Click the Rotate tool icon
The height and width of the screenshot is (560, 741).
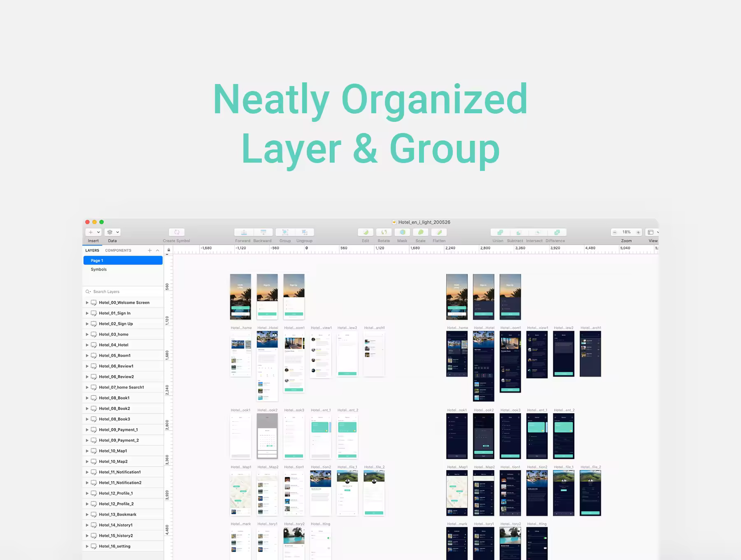point(384,232)
